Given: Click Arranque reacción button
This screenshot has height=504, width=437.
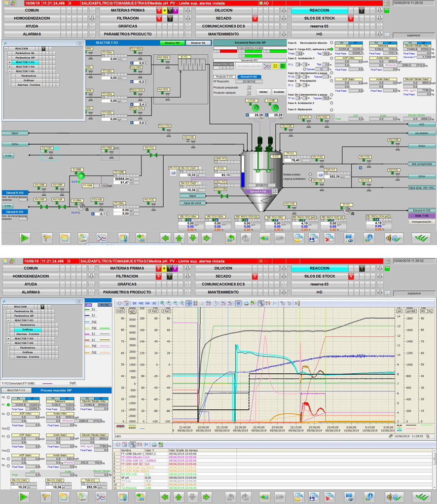Looking at the screenshot, I should click(x=249, y=66).
